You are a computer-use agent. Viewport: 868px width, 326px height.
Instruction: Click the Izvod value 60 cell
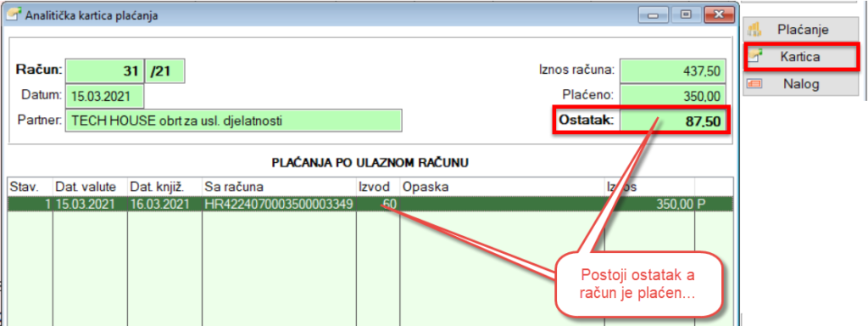(x=378, y=204)
